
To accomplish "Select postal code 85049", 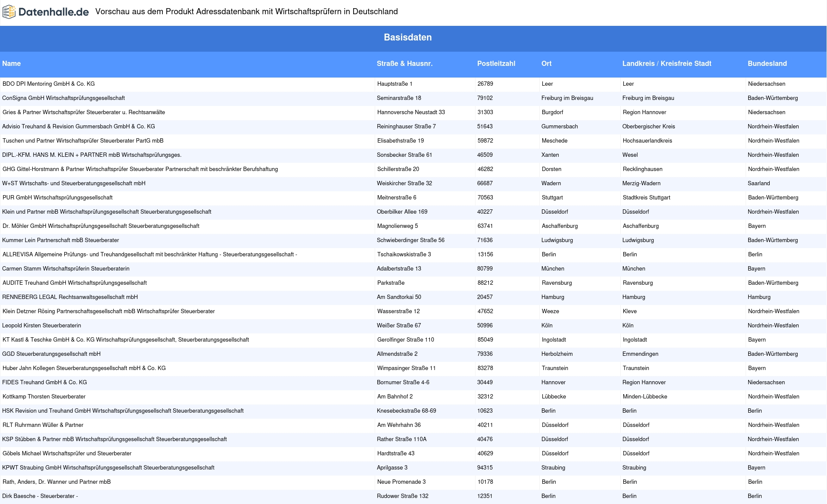I will click(x=485, y=340).
